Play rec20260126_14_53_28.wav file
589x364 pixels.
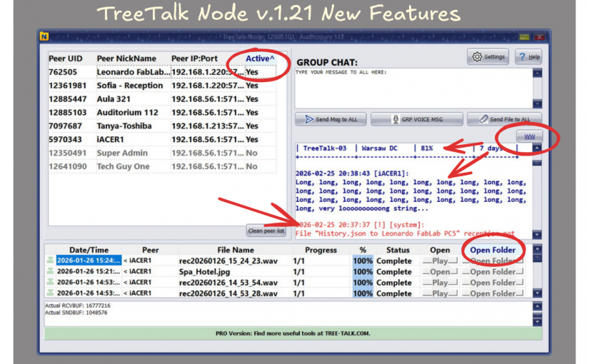(x=440, y=293)
